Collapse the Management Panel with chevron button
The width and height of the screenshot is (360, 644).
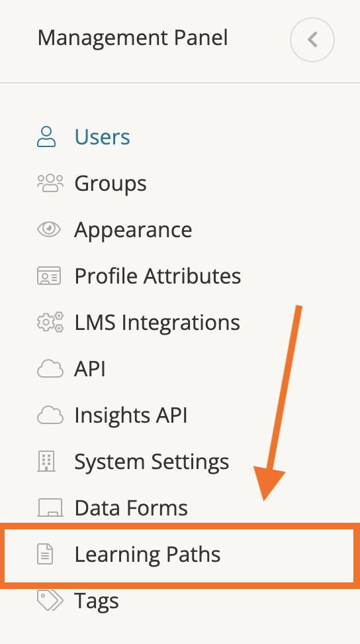pos(312,40)
